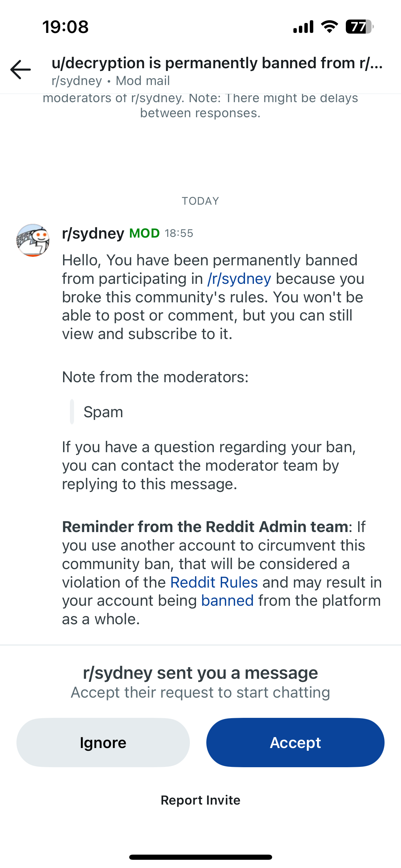This screenshot has width=401, height=868.
Task: Tap the blue 'banned' hyperlink
Action: click(227, 601)
